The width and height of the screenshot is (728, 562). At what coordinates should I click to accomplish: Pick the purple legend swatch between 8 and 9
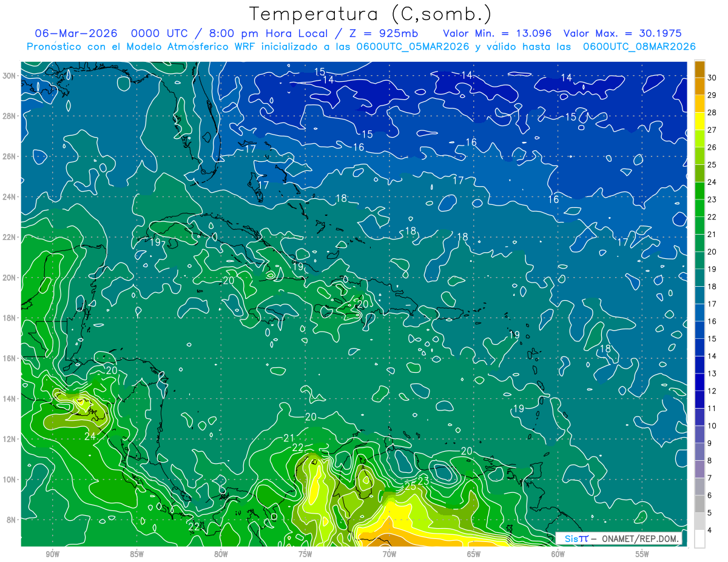pos(700,452)
